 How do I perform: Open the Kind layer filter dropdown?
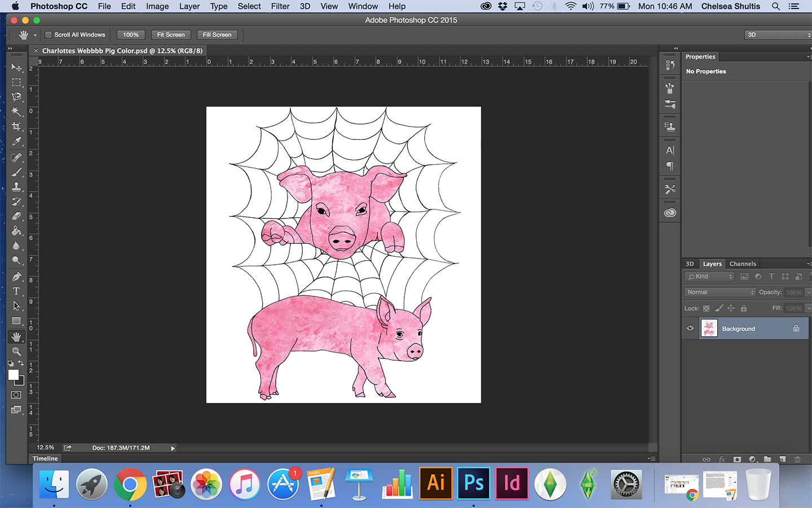coord(709,277)
